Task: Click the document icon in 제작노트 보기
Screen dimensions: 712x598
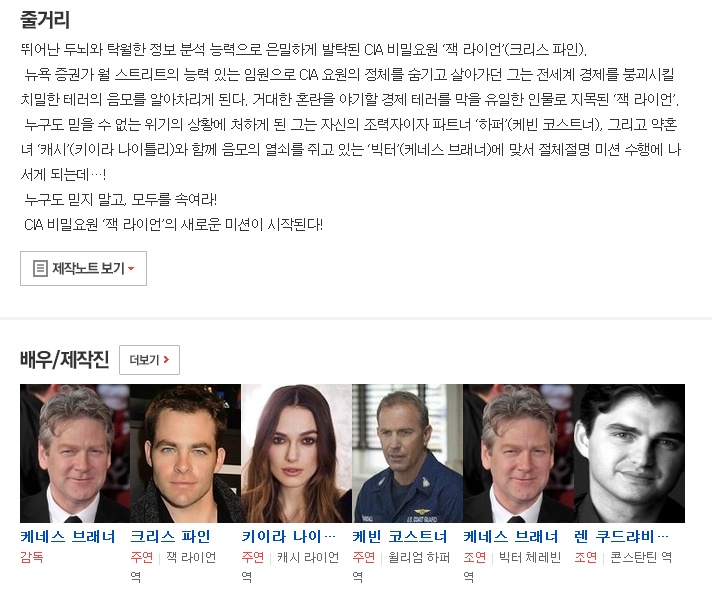Action: coord(40,268)
